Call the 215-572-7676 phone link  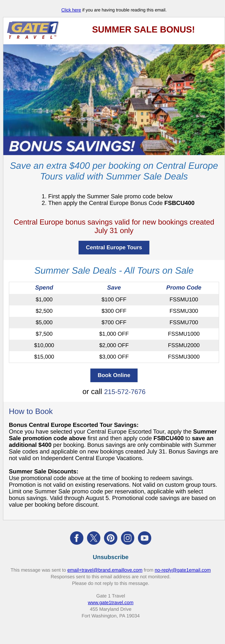pyautogui.click(x=125, y=392)
